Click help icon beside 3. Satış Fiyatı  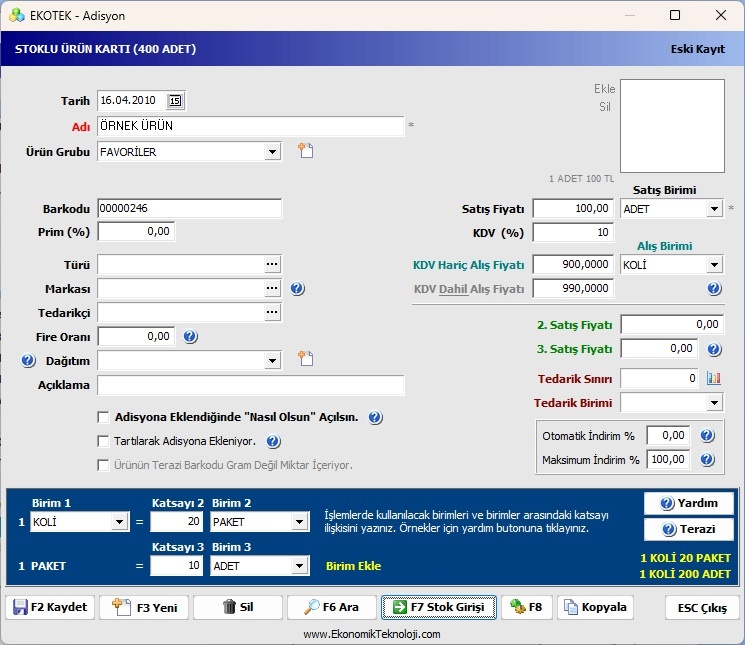coord(714,349)
